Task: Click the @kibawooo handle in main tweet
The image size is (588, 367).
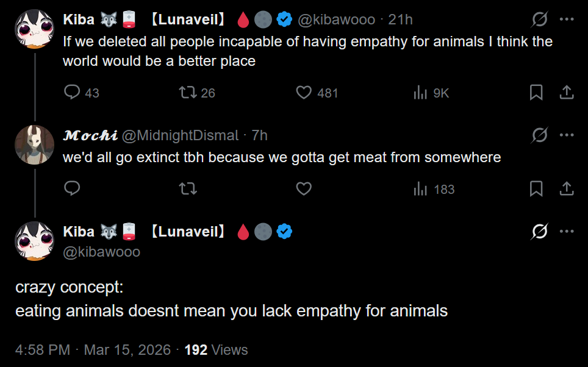Action: (x=101, y=252)
